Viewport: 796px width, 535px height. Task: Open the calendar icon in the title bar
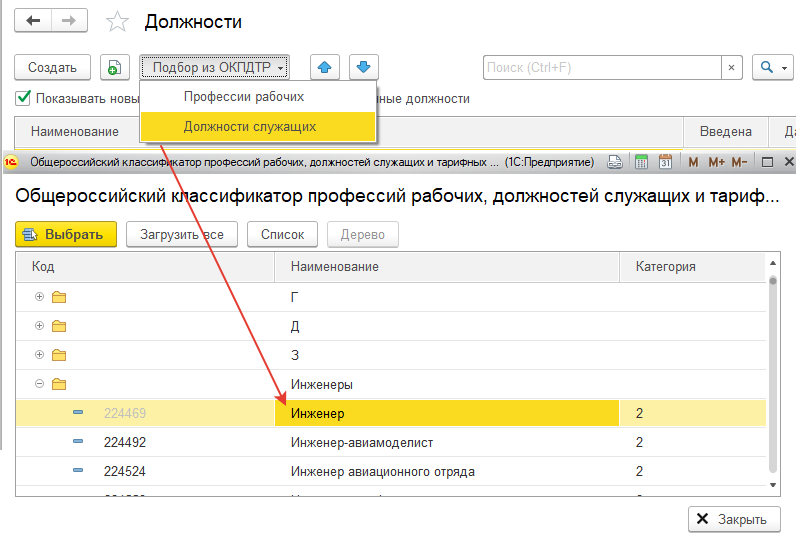[x=663, y=162]
